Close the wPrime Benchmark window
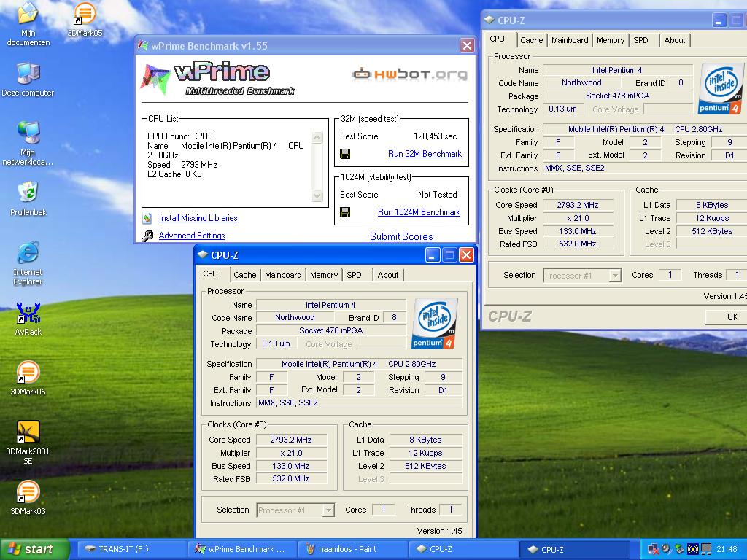 [x=467, y=46]
